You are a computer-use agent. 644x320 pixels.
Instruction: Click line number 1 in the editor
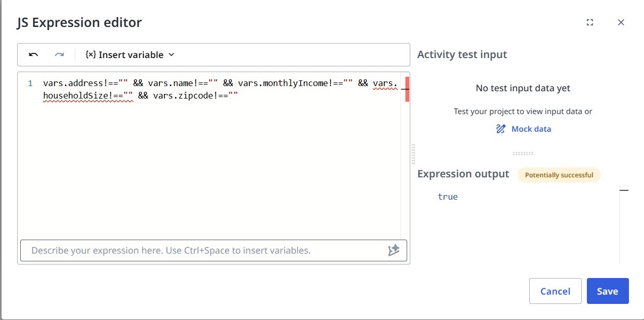pos(30,84)
